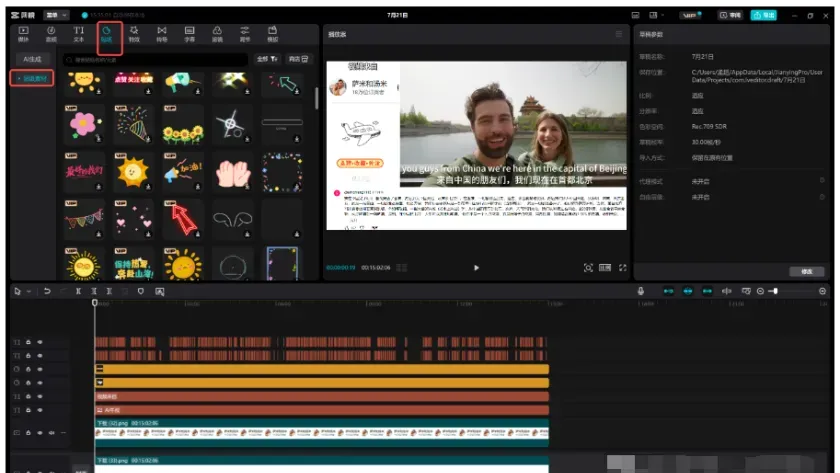Pick the colorful bunting flags sticker
This screenshot has height=473, width=840.
coord(84,220)
